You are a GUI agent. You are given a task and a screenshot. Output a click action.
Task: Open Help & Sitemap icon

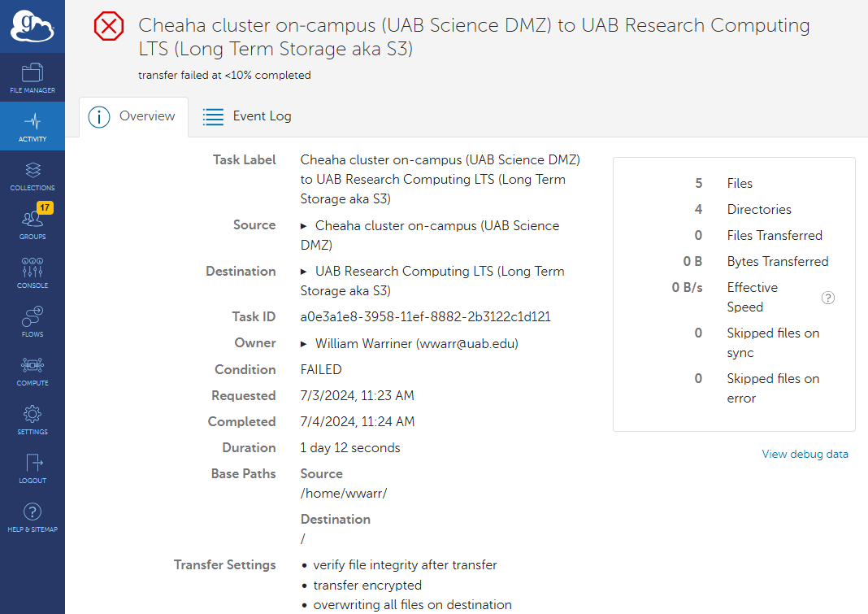[x=33, y=516]
